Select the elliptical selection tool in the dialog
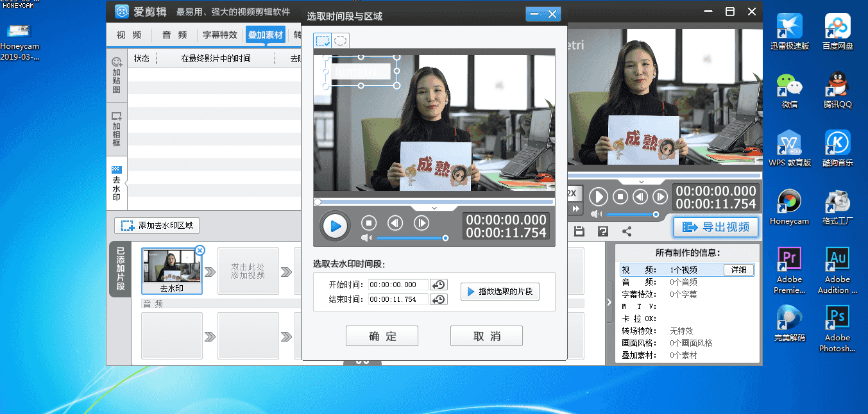 (x=341, y=41)
